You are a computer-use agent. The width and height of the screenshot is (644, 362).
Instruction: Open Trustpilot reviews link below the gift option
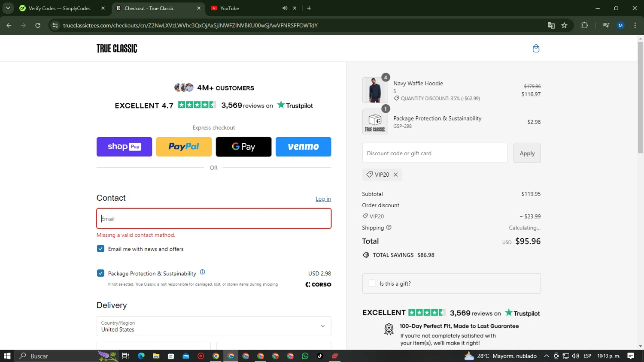tap(451, 313)
